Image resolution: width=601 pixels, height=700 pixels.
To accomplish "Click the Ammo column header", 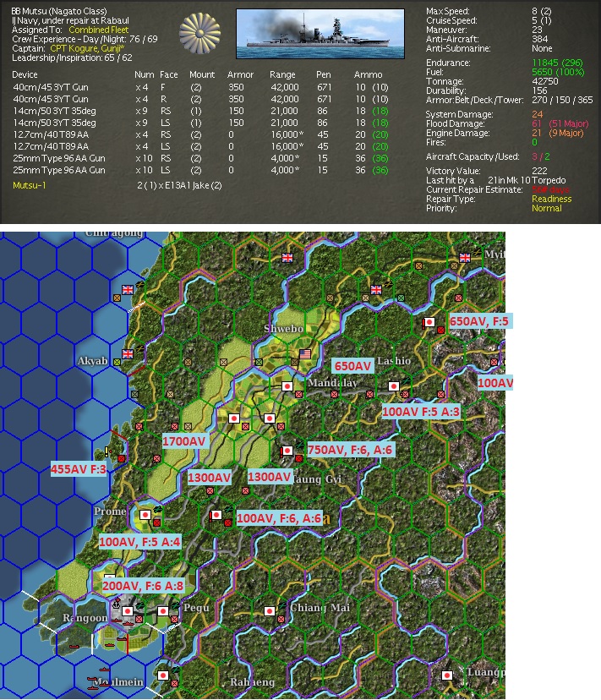I will click(368, 74).
